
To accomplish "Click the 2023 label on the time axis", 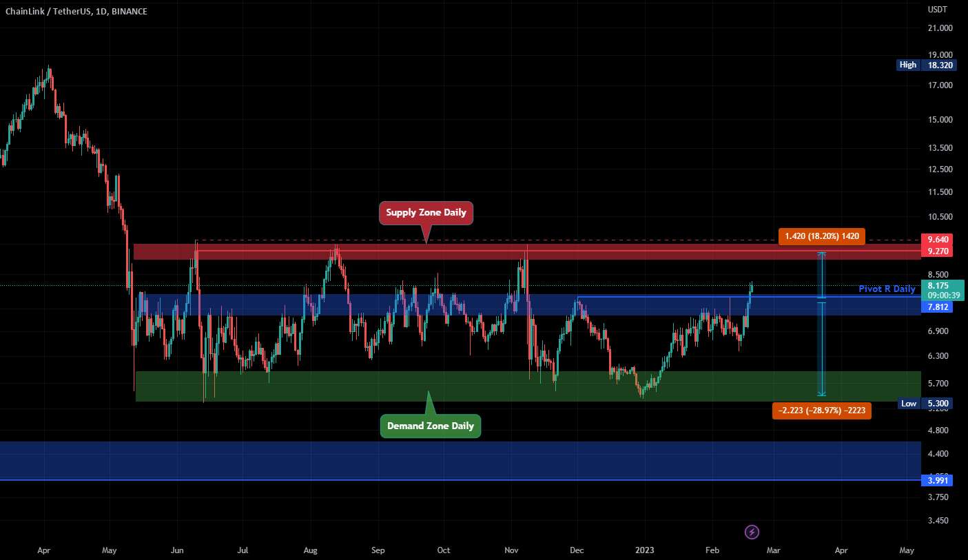I will (x=644, y=550).
